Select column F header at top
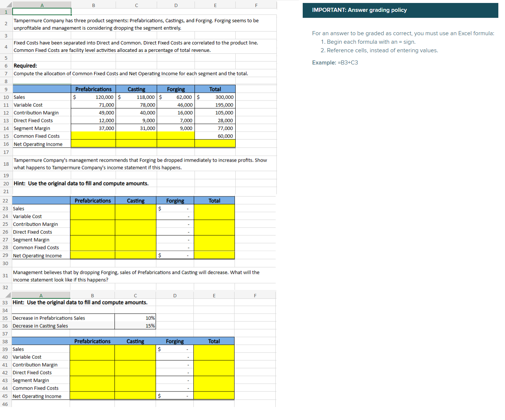 (x=256, y=5)
